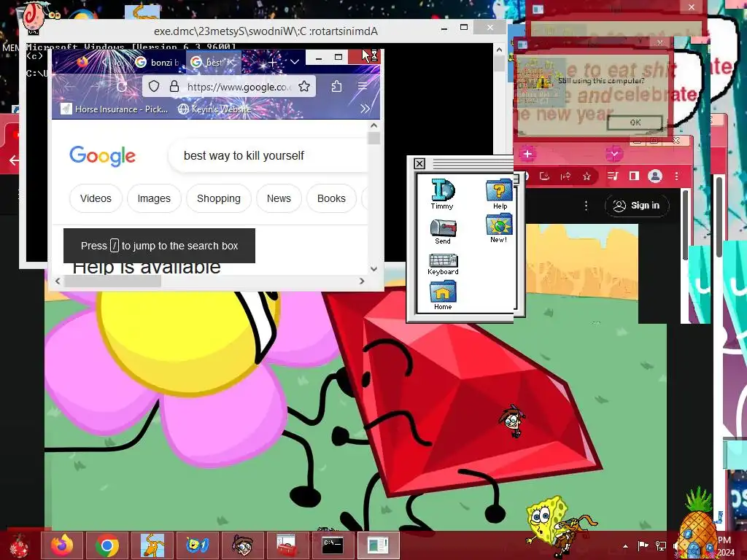This screenshot has width=747, height=560.
Task: Bookmark this page with the Firefox star
Action: pyautogui.click(x=304, y=86)
